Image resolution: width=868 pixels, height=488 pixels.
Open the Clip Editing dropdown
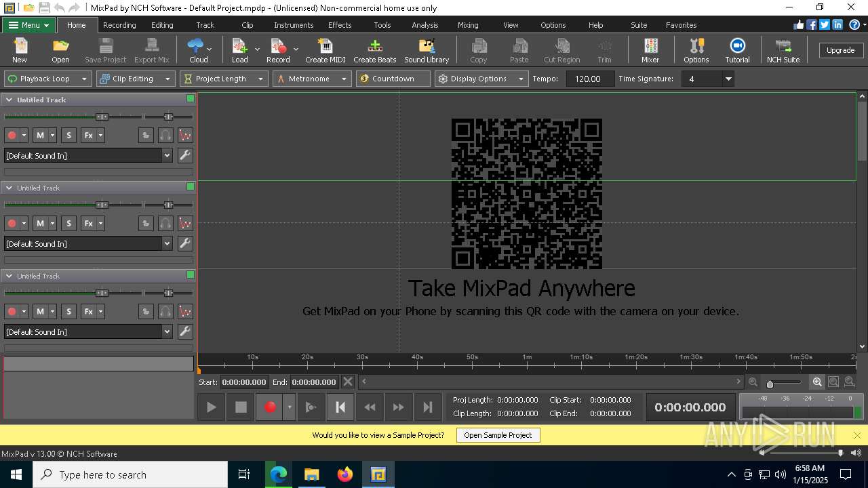[x=136, y=79]
